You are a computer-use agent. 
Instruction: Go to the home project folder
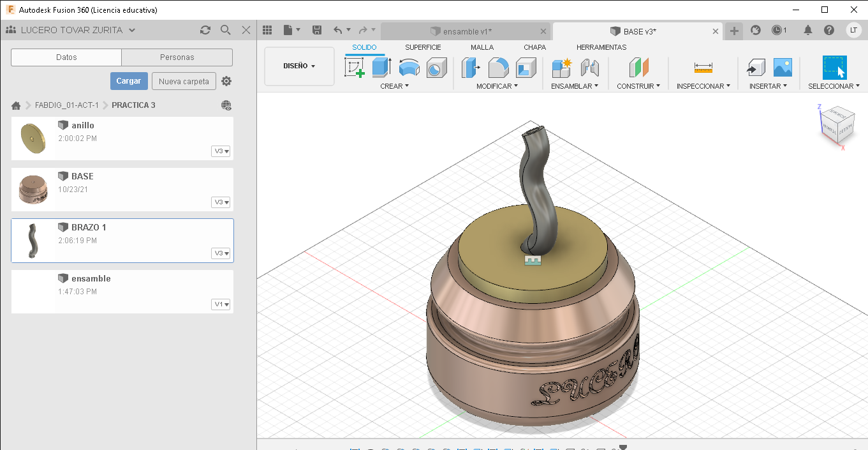[x=16, y=105]
